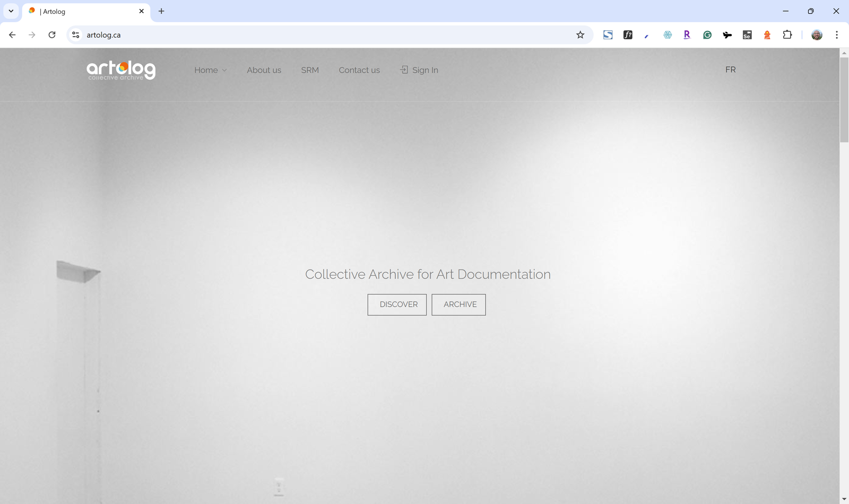The width and height of the screenshot is (849, 504).
Task: Open the Extensions puzzle-piece menu
Action: pyautogui.click(x=787, y=35)
